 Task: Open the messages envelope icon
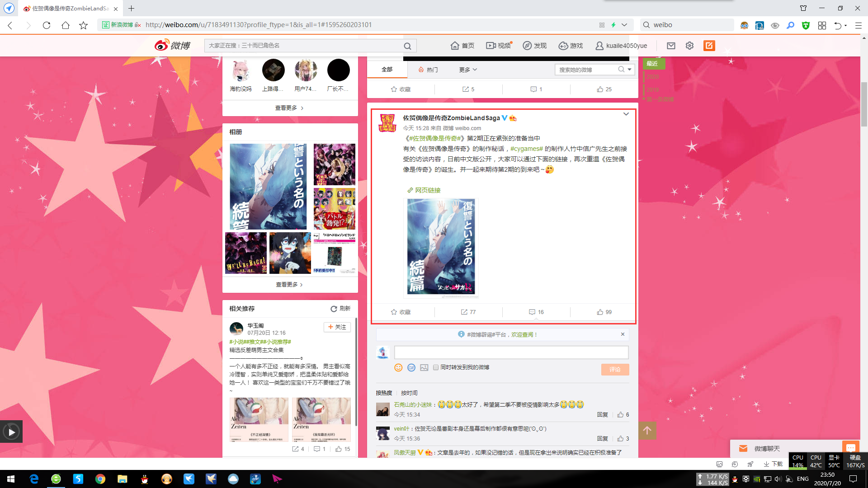click(x=671, y=46)
